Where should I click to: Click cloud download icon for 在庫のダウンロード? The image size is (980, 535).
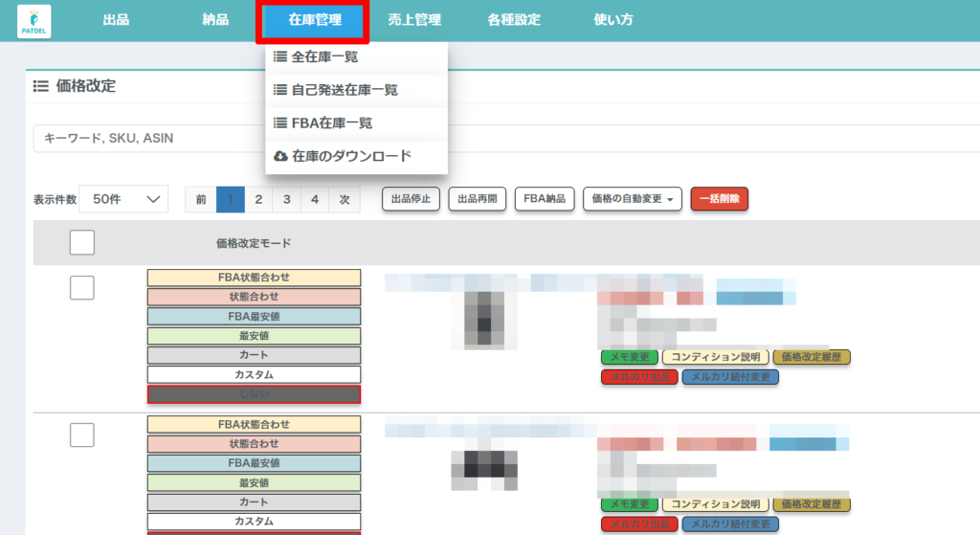(x=280, y=156)
